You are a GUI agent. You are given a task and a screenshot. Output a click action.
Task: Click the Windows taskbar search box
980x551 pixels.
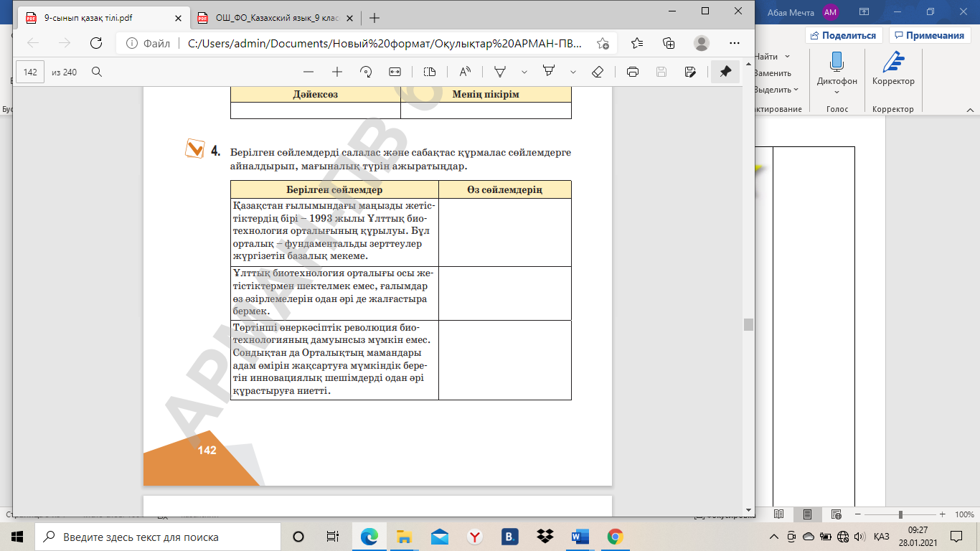click(x=158, y=537)
